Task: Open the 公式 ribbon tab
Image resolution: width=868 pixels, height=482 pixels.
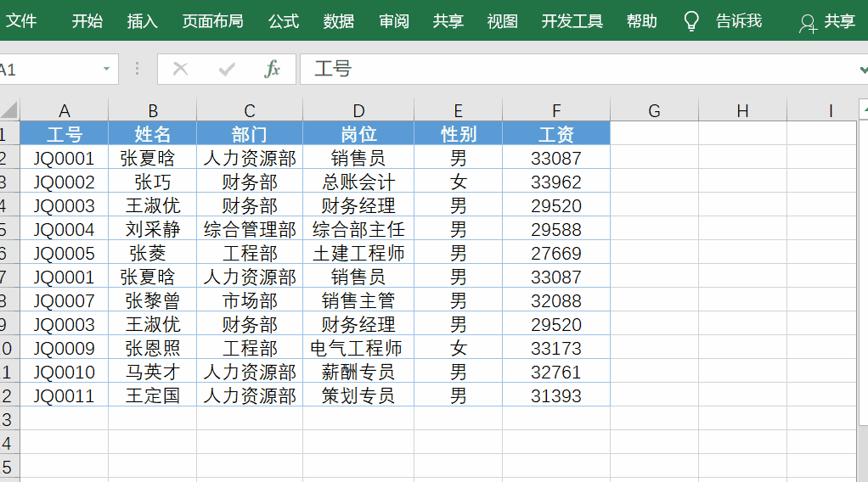Action: 284,21
